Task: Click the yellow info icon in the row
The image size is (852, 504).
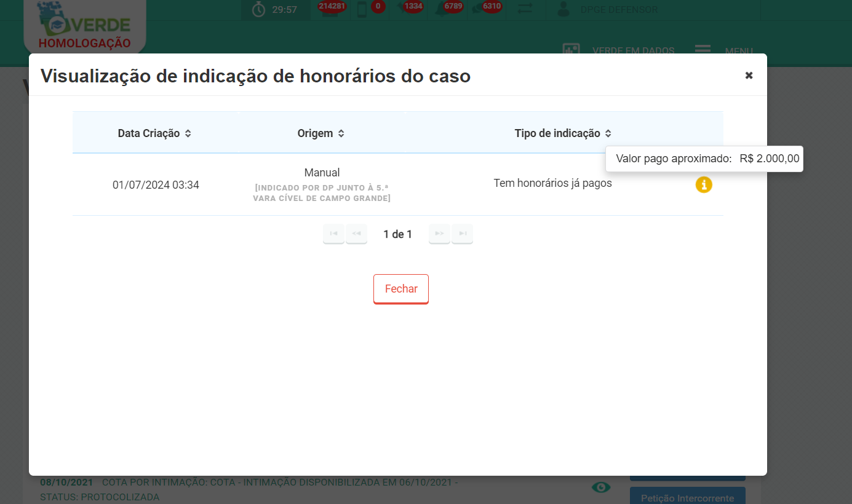Action: [704, 184]
